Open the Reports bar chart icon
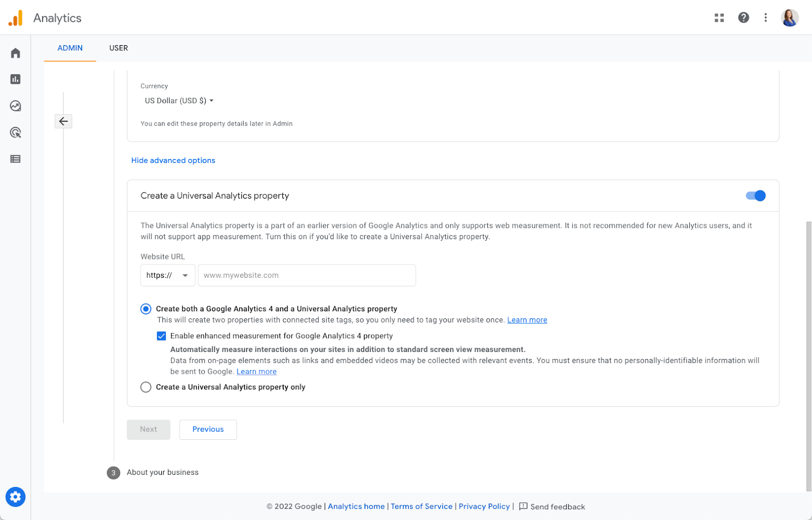812x520 pixels. (16, 79)
